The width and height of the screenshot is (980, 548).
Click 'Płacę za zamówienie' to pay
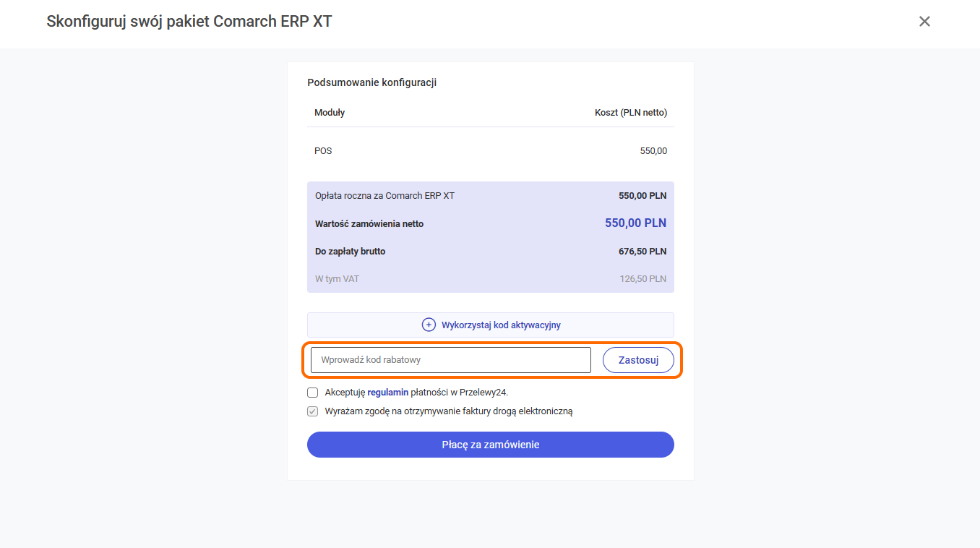pos(490,445)
